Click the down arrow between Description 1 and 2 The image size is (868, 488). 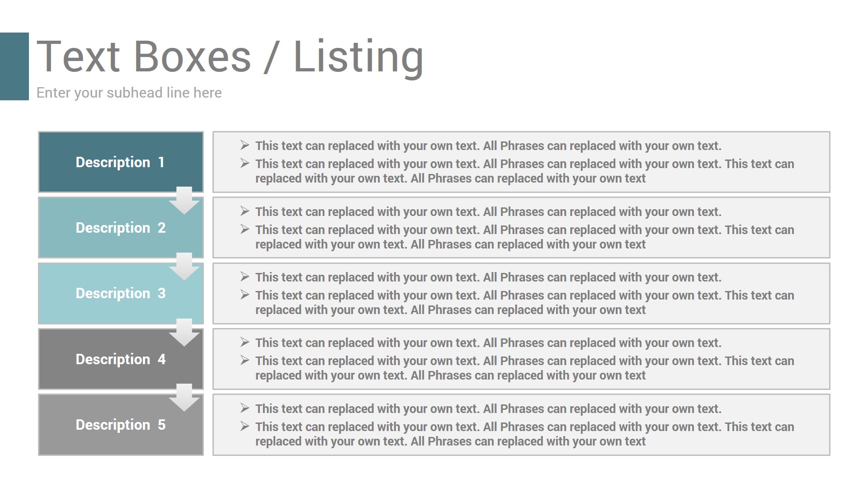click(184, 200)
